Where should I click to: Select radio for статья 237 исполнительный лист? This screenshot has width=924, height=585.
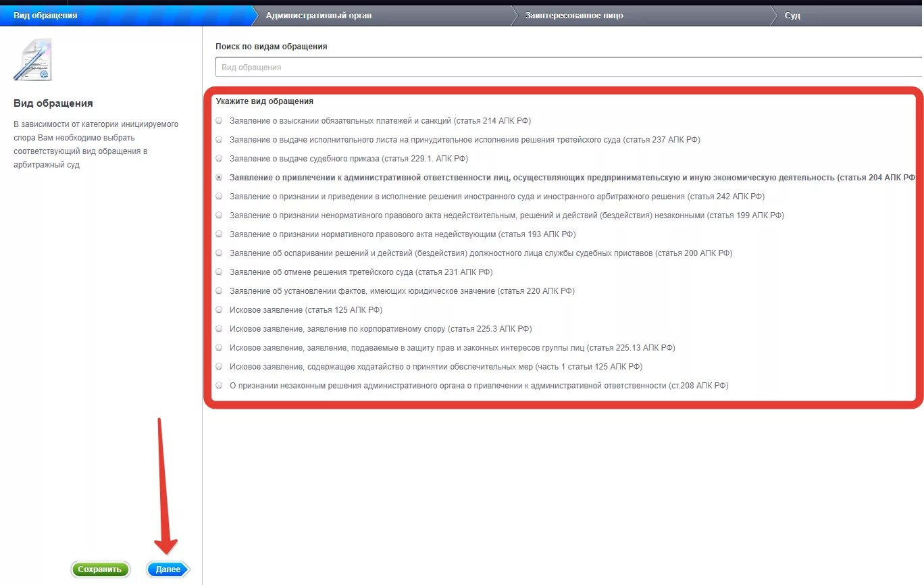coord(219,140)
